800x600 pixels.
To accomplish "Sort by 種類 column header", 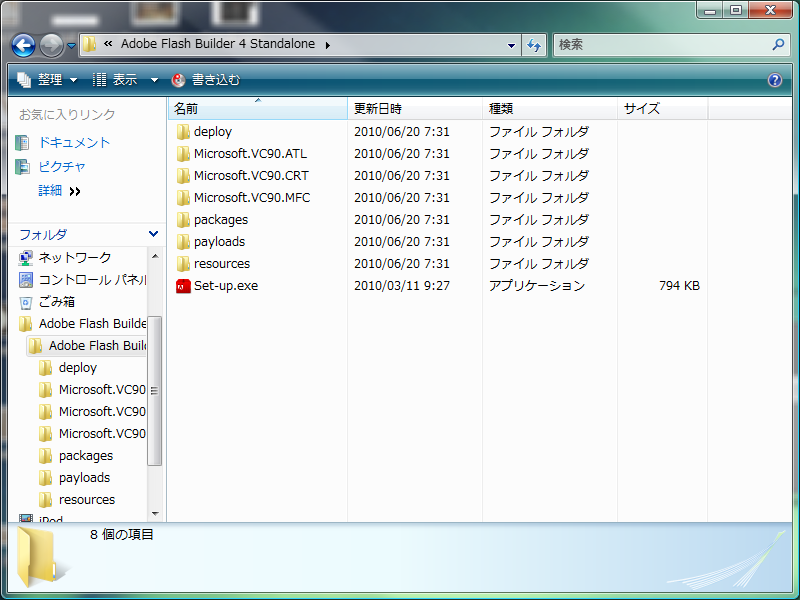I will (550, 109).
